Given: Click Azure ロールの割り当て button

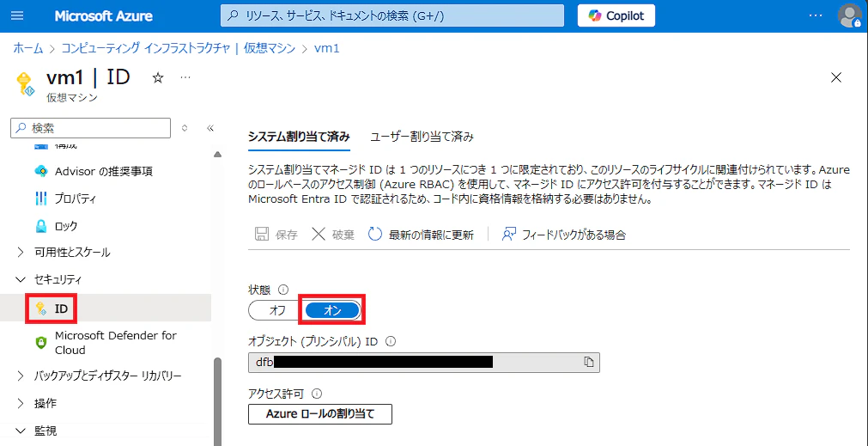Looking at the screenshot, I should click(x=320, y=414).
